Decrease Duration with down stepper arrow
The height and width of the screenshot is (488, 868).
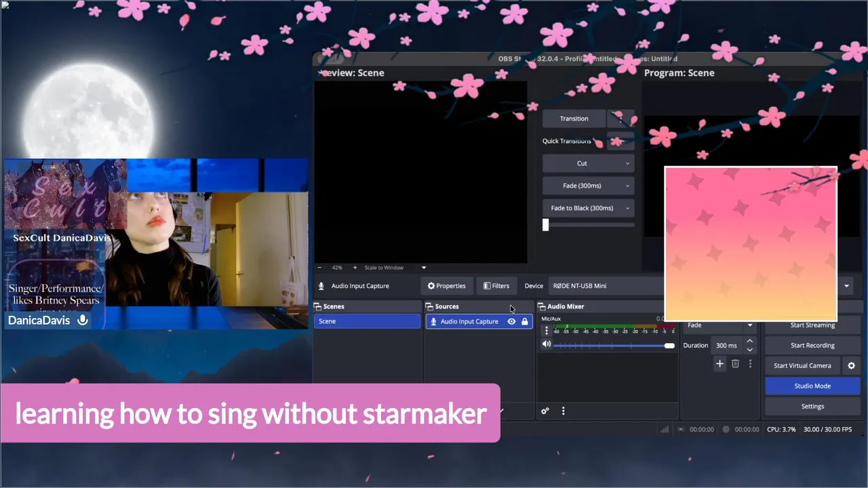[x=749, y=350]
